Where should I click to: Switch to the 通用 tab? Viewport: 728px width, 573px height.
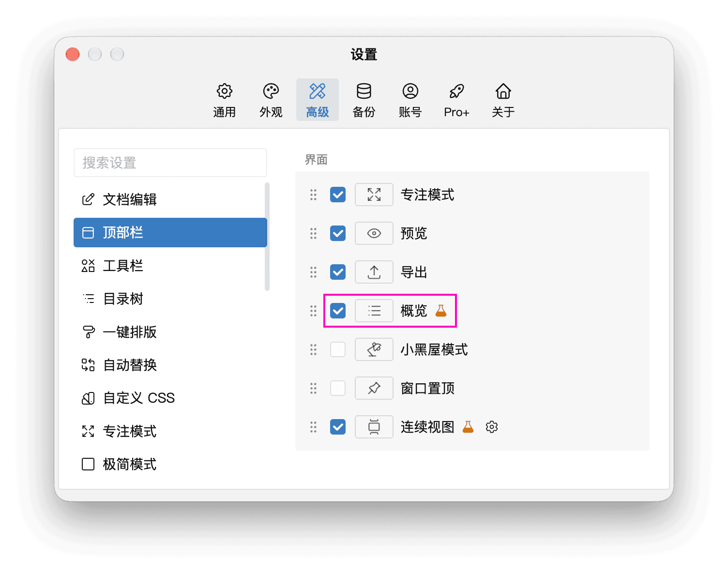(225, 100)
